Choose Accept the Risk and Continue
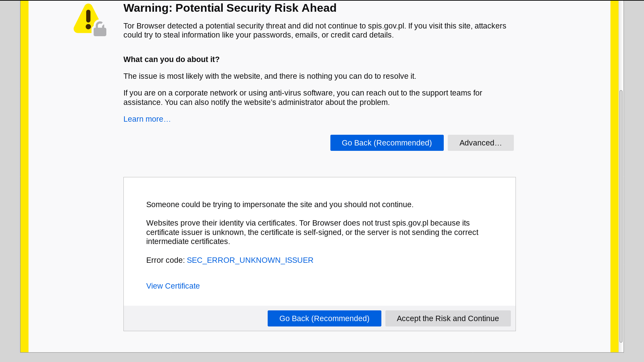This screenshot has height=362, width=644. pyautogui.click(x=448, y=318)
